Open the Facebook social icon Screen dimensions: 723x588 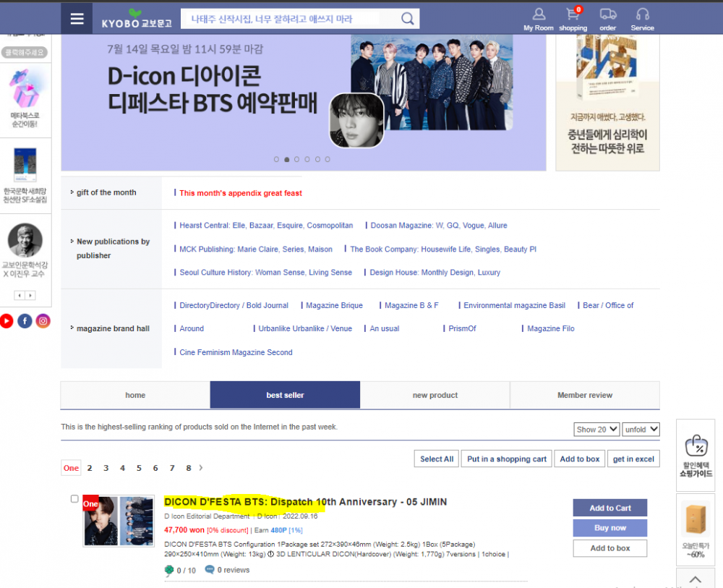pos(25,320)
